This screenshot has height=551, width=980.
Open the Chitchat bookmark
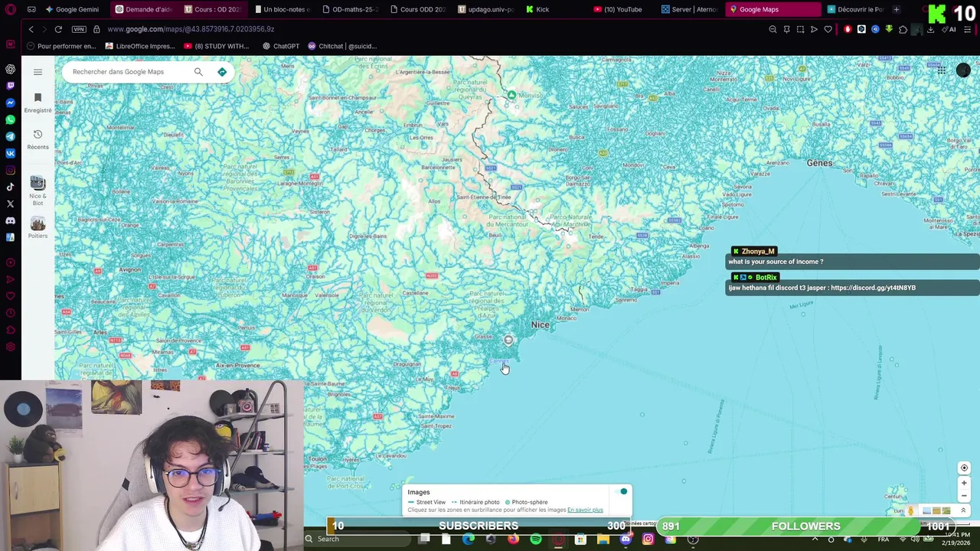tap(342, 46)
